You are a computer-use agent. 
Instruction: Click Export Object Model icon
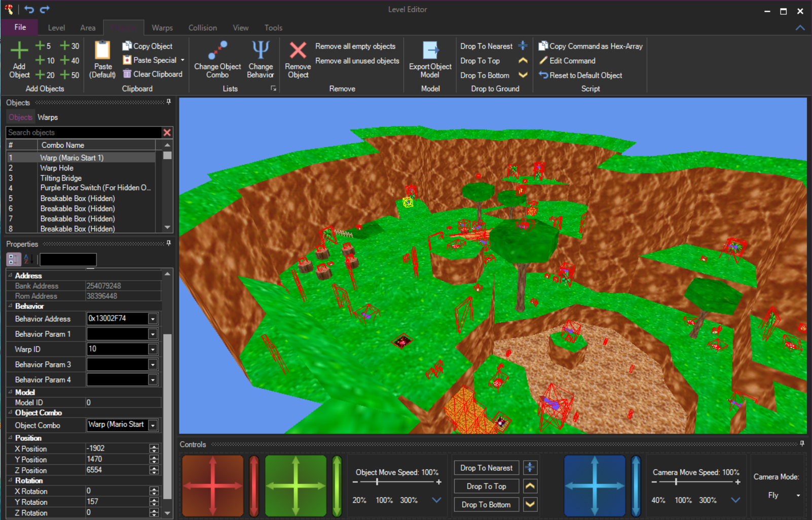pos(430,51)
